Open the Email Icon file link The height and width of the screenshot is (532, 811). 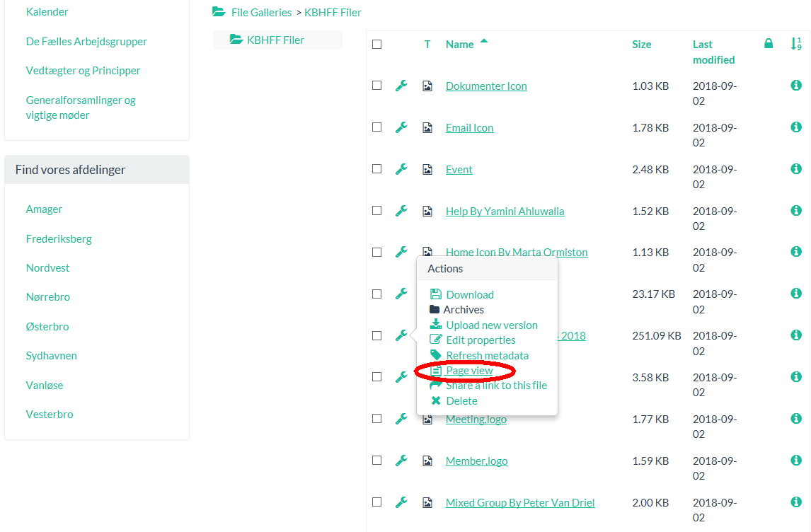coord(469,128)
